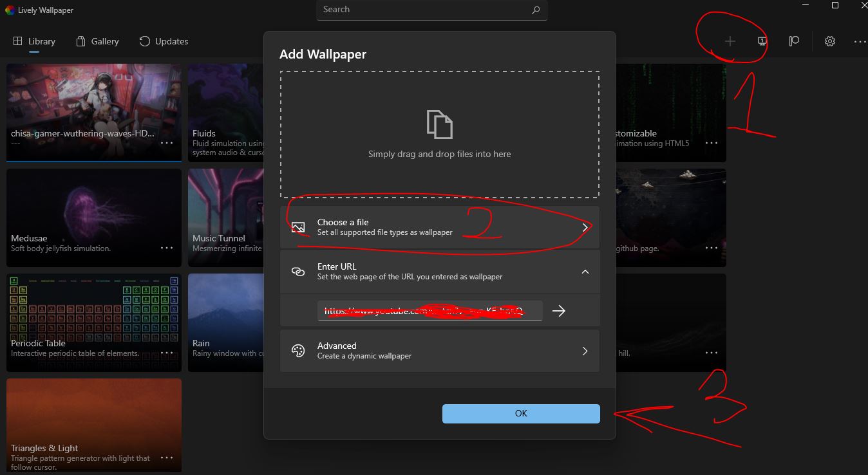This screenshot has height=475, width=868.
Task: Open options for chisa-gamer wallpaper card
Action: coord(167,144)
